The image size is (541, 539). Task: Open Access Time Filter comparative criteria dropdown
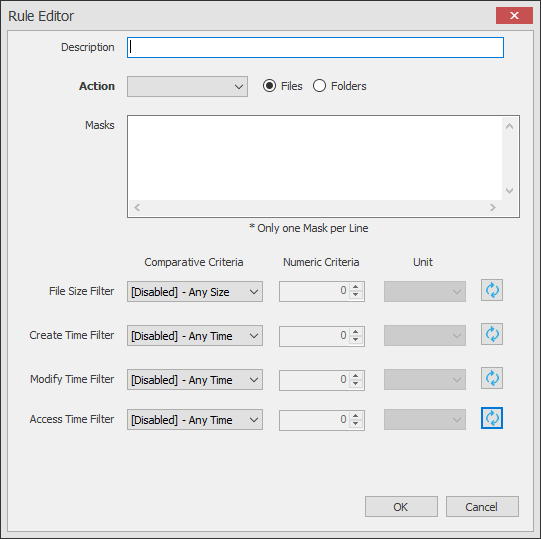point(195,420)
